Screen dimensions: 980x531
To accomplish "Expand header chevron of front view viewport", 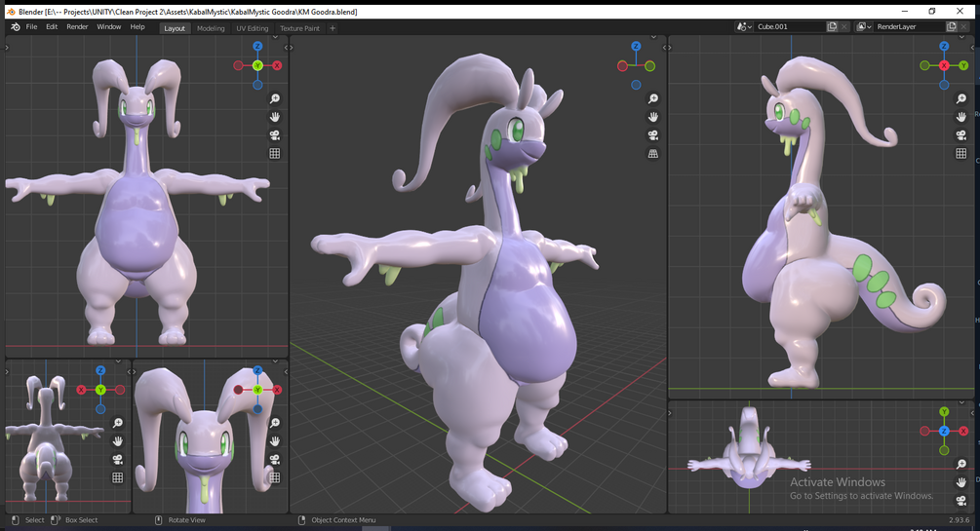I will (x=275, y=37).
